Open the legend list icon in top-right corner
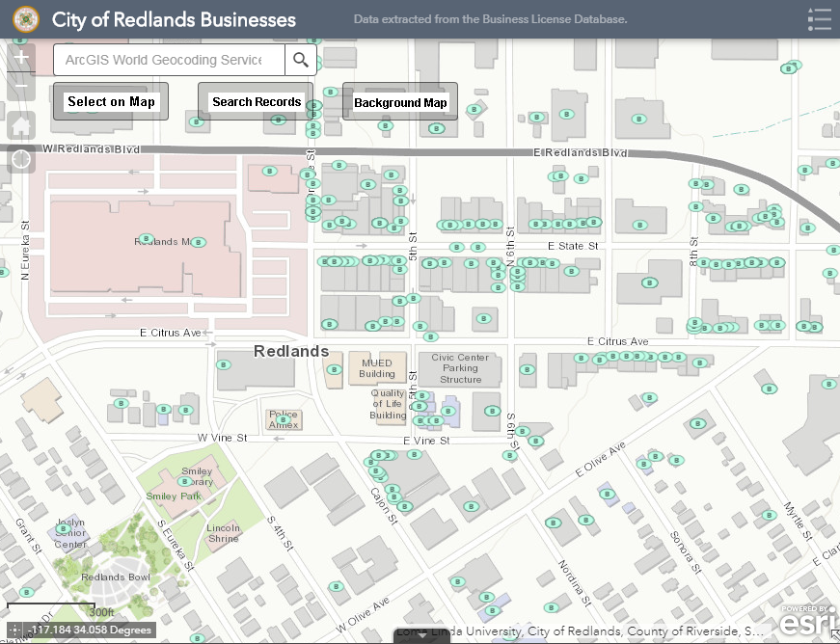Image resolution: width=840 pixels, height=644 pixels. 819,18
